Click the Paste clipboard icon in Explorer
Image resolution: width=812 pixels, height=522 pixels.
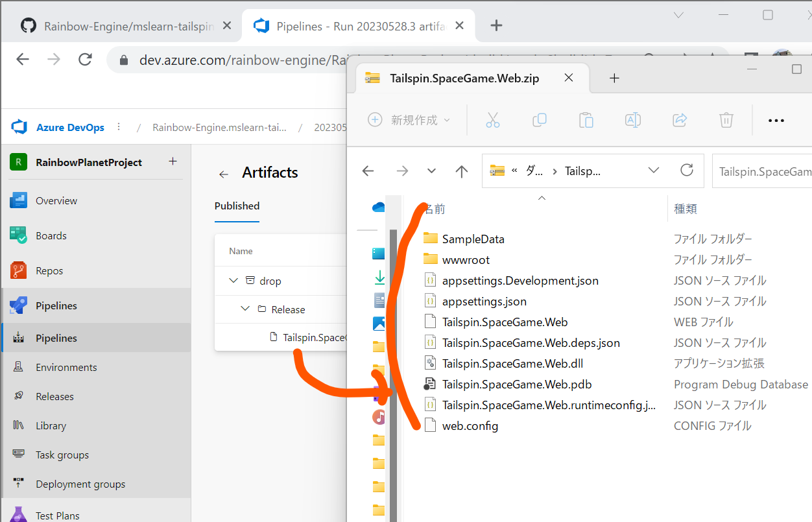[586, 120]
